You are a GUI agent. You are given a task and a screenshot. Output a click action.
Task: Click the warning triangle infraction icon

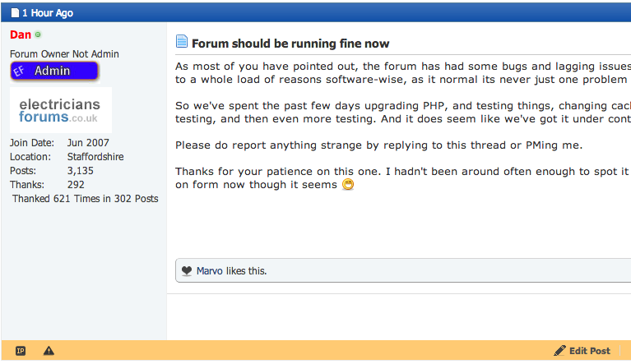click(x=49, y=351)
